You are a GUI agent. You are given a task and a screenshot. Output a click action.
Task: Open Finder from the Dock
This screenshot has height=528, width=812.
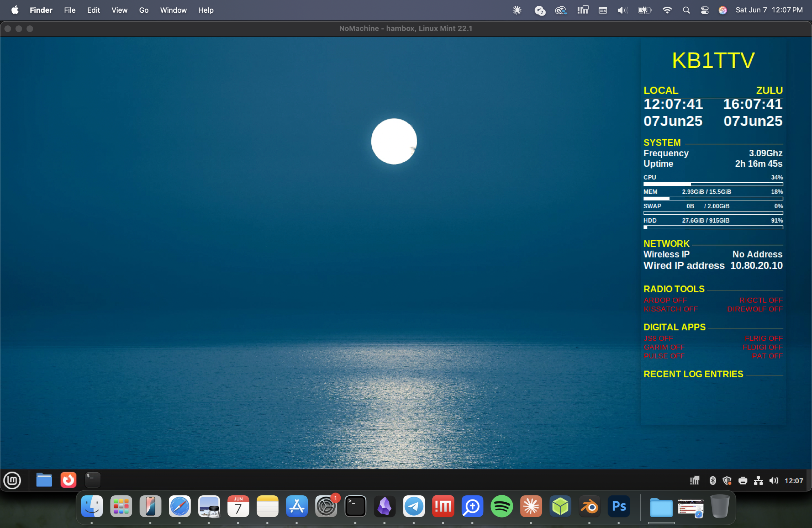click(92, 506)
